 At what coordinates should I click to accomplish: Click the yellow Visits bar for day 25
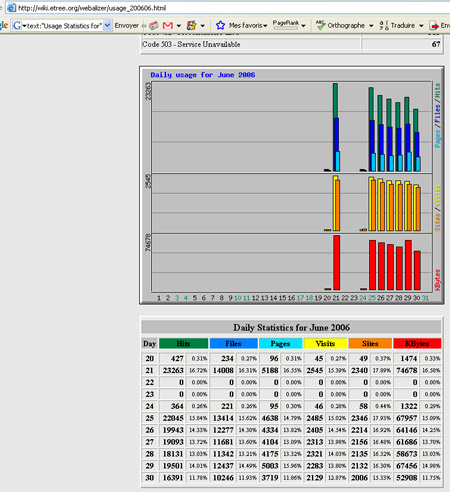point(371,204)
